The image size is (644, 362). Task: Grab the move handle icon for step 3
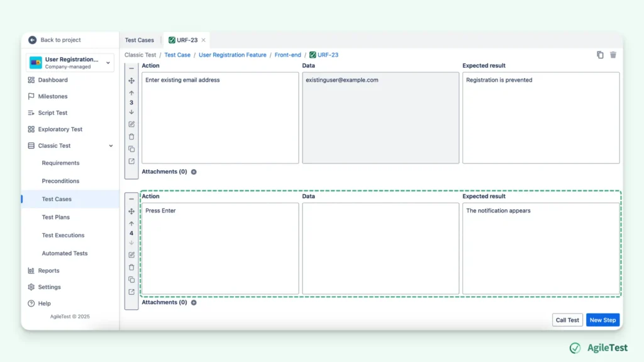point(131,80)
